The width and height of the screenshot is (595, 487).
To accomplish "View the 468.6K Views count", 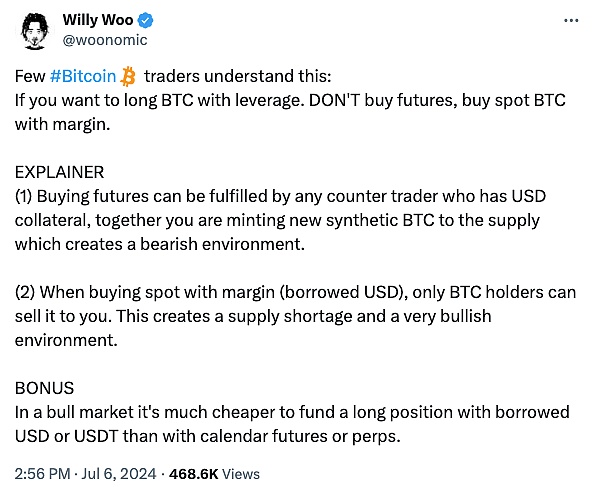I will pyautogui.click(x=214, y=474).
